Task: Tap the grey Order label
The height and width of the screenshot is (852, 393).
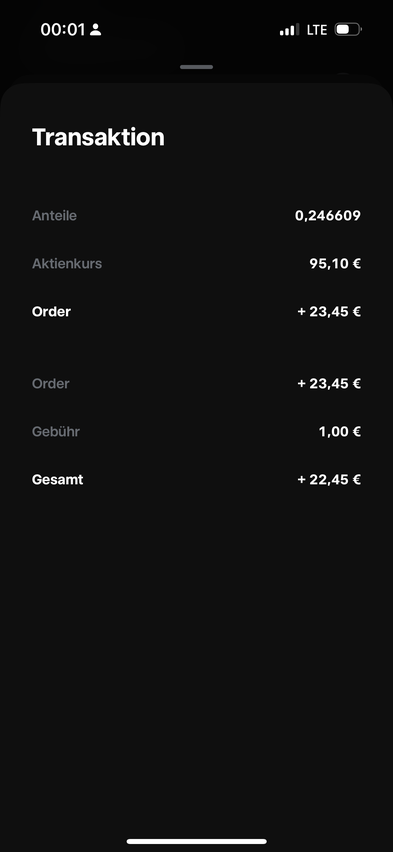Action: pyautogui.click(x=51, y=384)
